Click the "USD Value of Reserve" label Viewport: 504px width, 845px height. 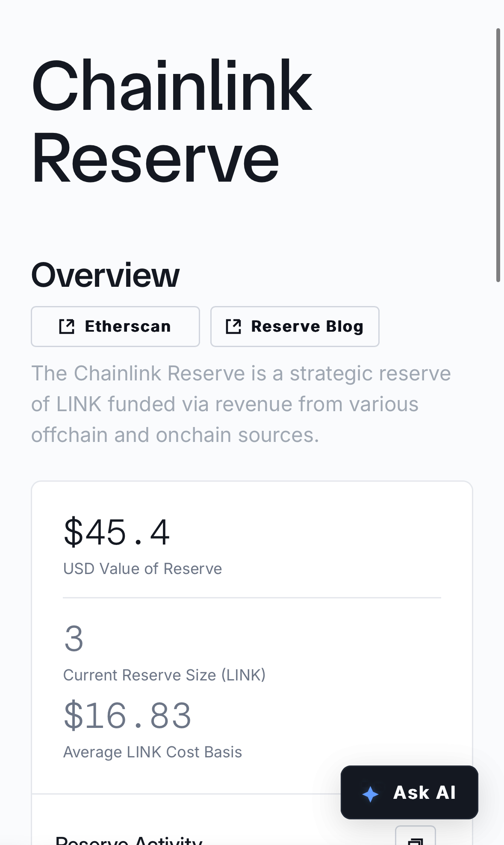tap(143, 569)
